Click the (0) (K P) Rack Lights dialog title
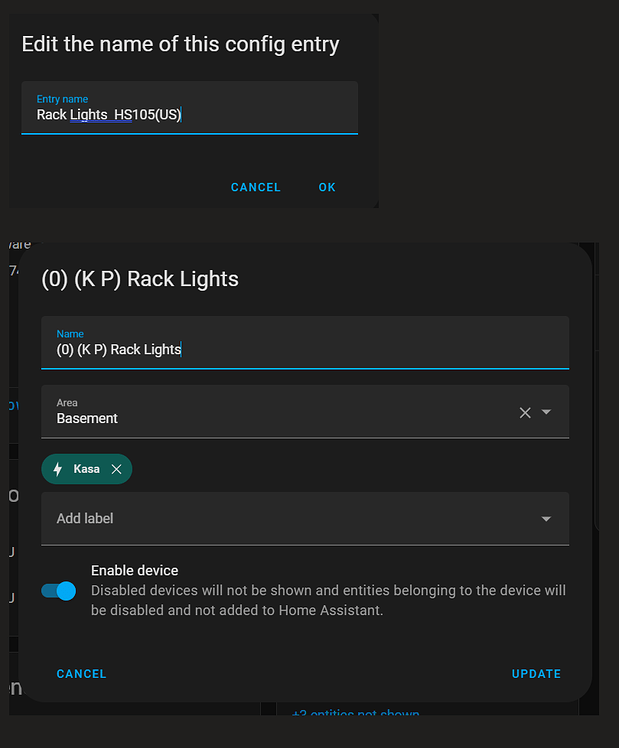The image size is (619, 748). (x=140, y=279)
